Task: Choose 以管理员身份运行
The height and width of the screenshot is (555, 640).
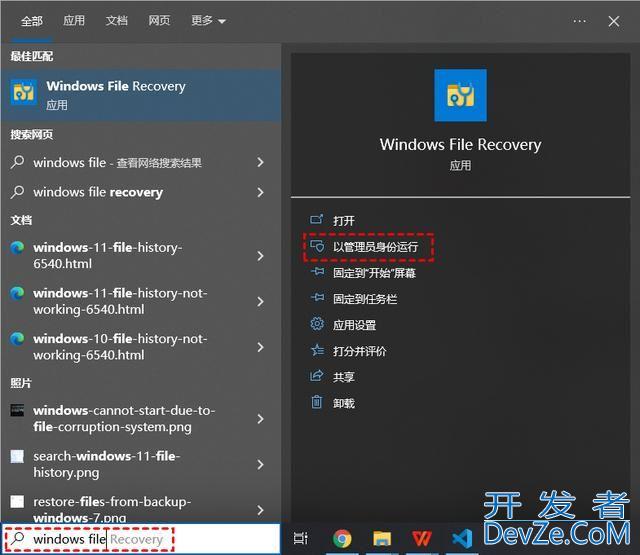Action: (375, 247)
